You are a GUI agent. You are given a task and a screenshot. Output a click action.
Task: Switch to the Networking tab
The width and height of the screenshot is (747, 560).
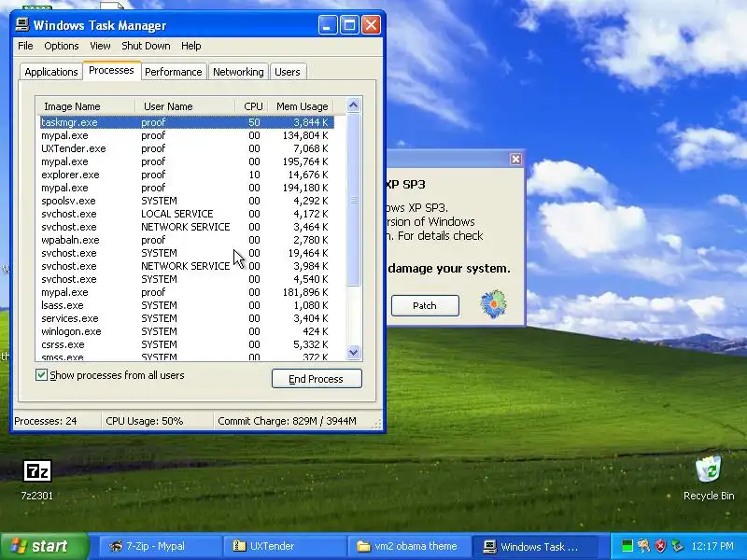pyautogui.click(x=238, y=72)
